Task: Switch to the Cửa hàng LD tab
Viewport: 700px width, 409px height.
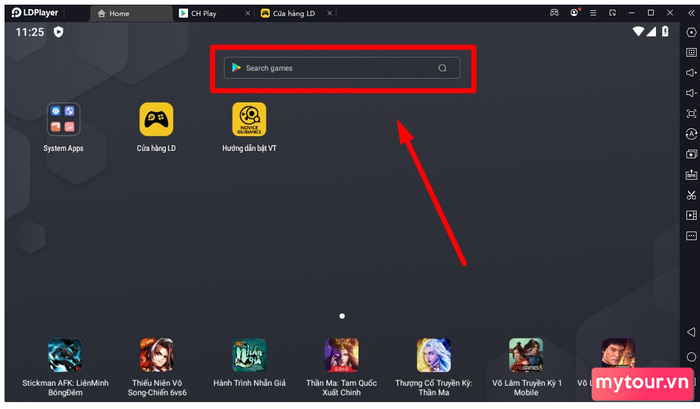Action: pos(288,13)
